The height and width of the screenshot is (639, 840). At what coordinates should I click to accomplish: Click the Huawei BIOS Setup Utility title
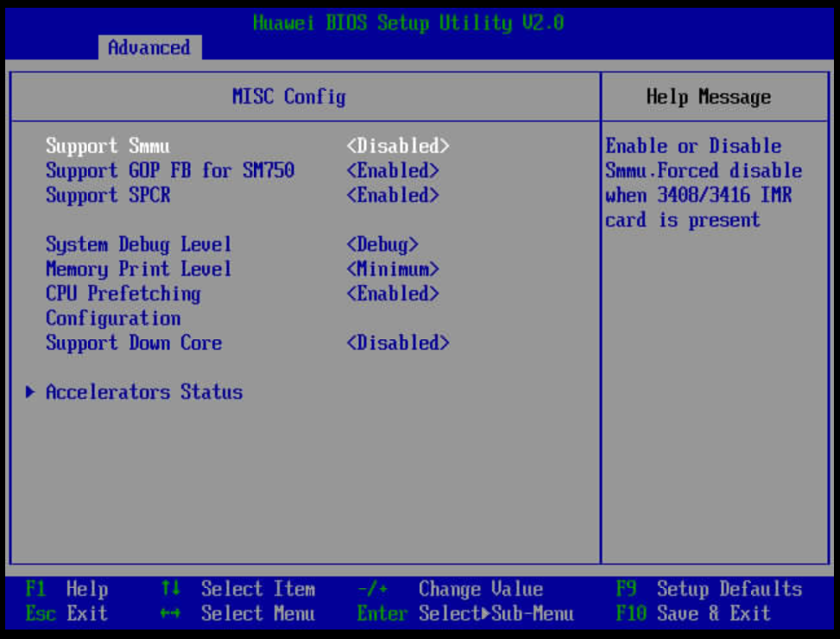click(408, 23)
